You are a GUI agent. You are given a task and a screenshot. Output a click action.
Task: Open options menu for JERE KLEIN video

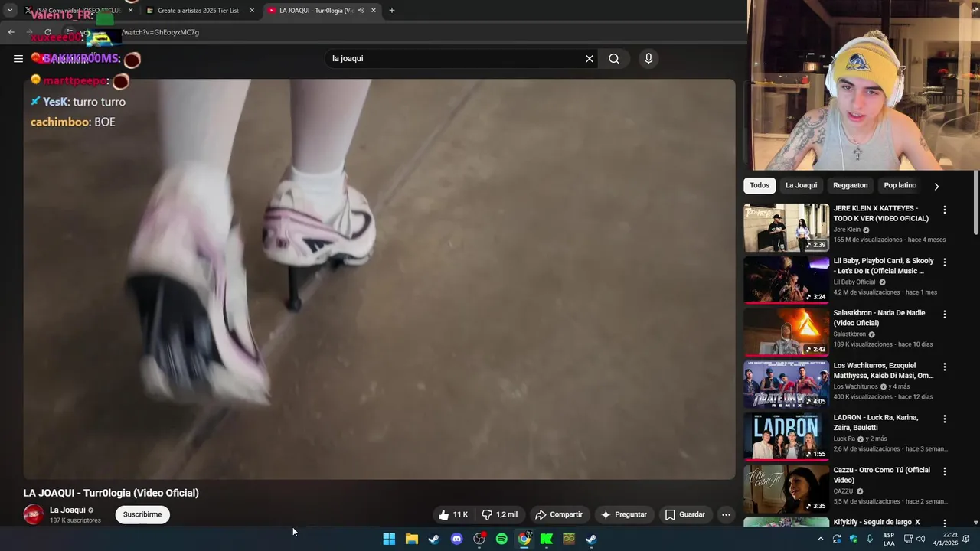click(x=944, y=210)
